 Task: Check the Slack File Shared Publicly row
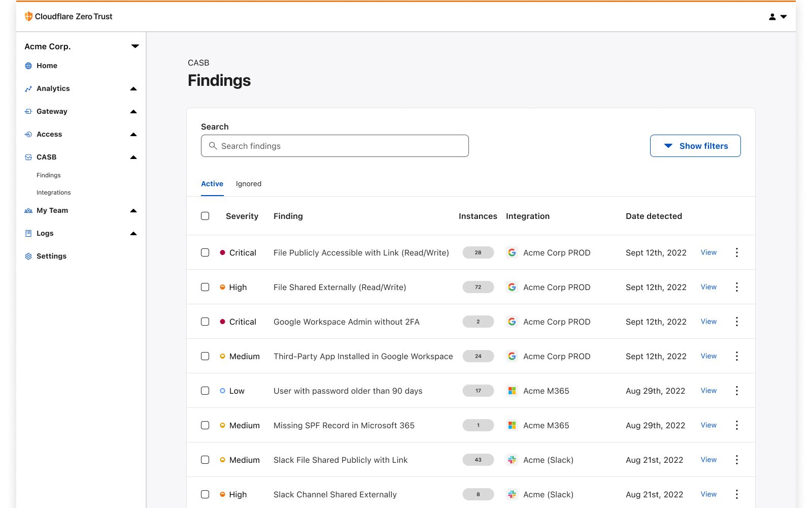(205, 460)
